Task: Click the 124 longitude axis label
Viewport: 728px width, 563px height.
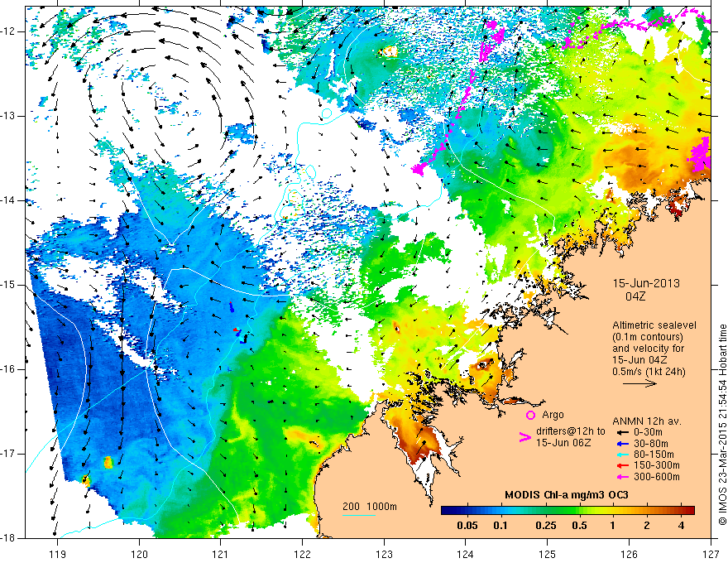Action: (465, 554)
